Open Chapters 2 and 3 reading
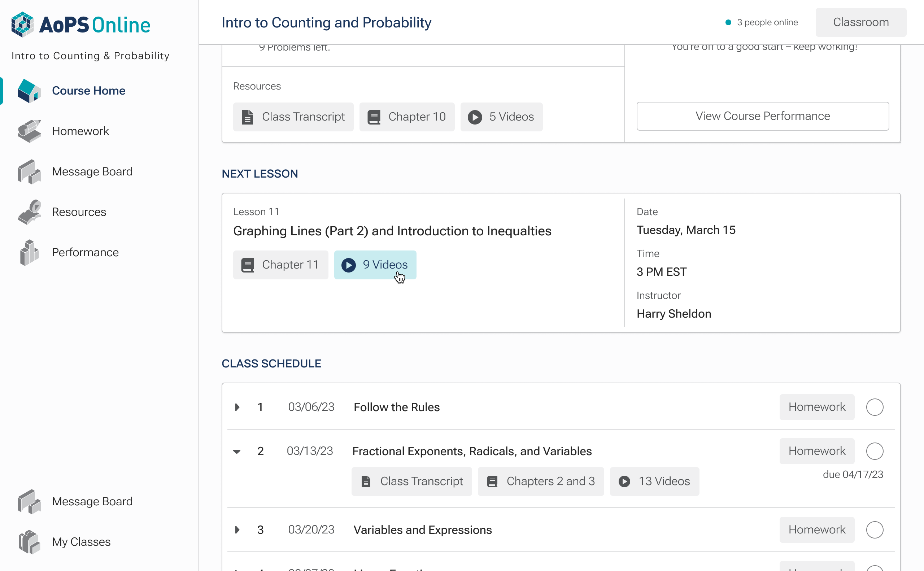924x571 pixels. pos(540,481)
